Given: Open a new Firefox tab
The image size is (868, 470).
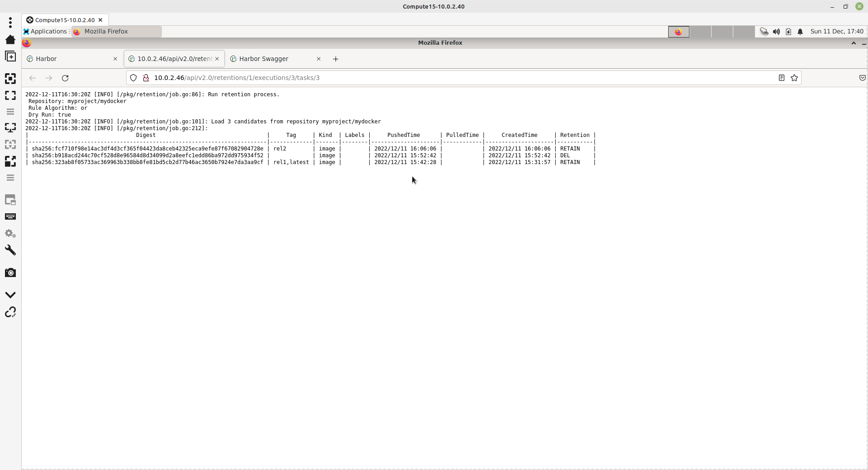Looking at the screenshot, I should [x=335, y=59].
